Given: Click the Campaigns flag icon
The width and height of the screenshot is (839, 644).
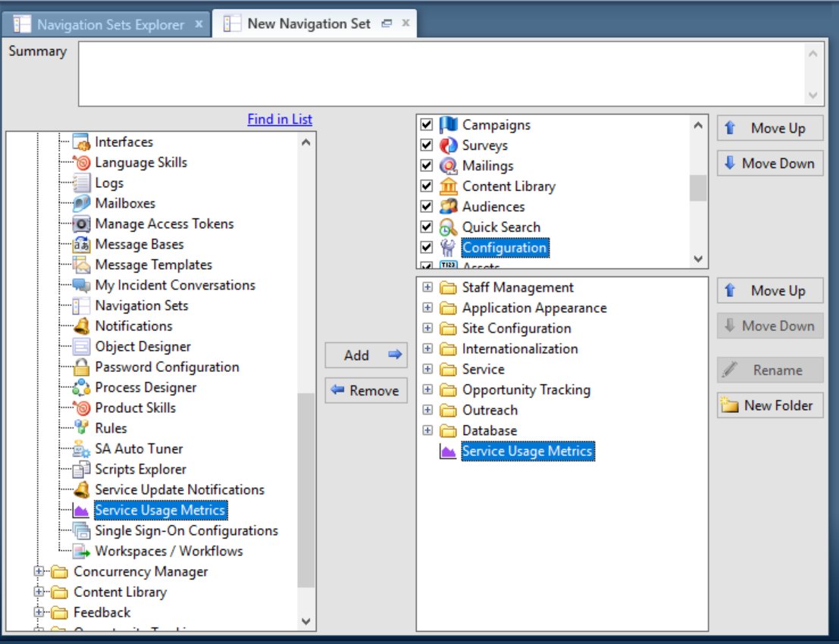Looking at the screenshot, I should tap(447, 124).
